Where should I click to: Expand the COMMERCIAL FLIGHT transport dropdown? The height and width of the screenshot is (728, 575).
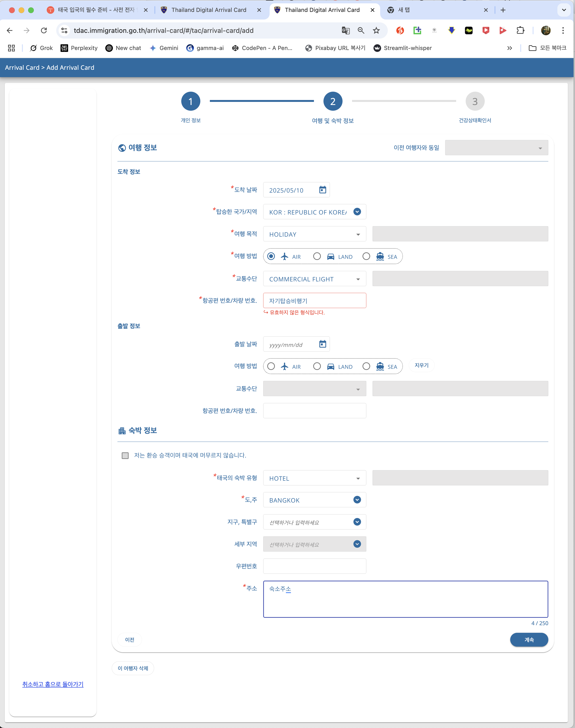[x=314, y=279]
